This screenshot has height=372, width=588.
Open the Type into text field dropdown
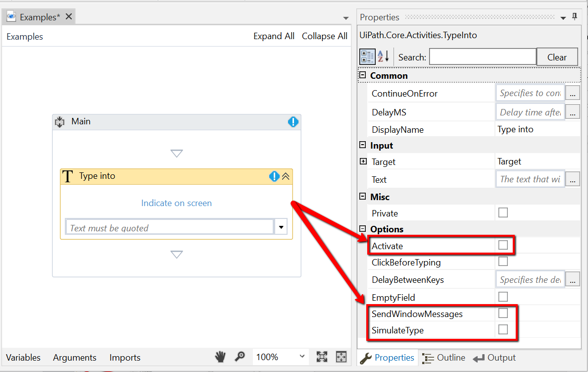point(281,227)
